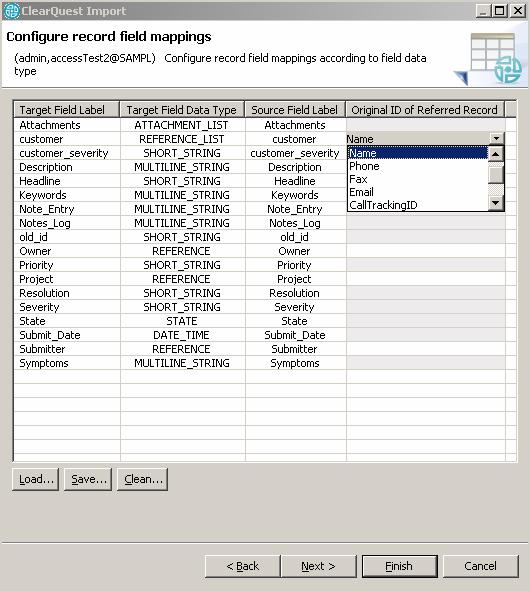Select the Description target field cell
Image resolution: width=530 pixels, height=591 pixels.
67,167
